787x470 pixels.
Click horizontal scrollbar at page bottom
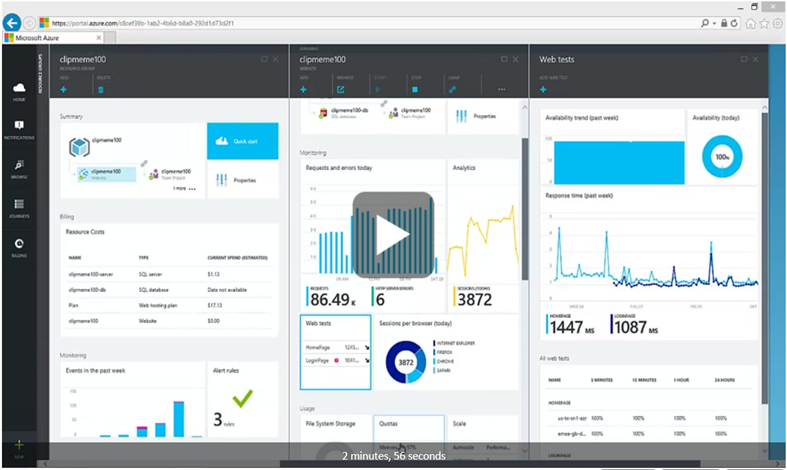489,464
